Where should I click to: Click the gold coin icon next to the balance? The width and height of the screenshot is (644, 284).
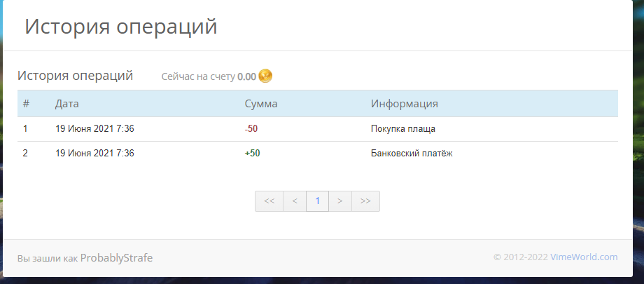coord(265,76)
